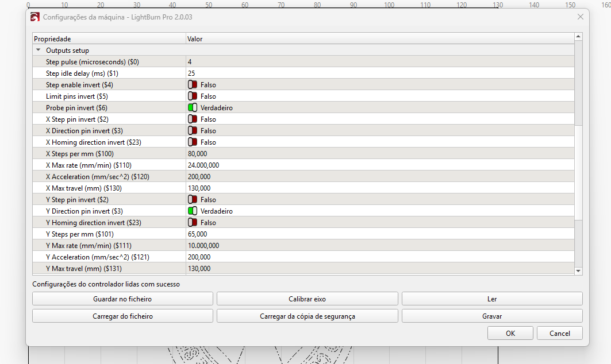Dismiss dialog with Cancel button
611x364 pixels.
click(560, 333)
